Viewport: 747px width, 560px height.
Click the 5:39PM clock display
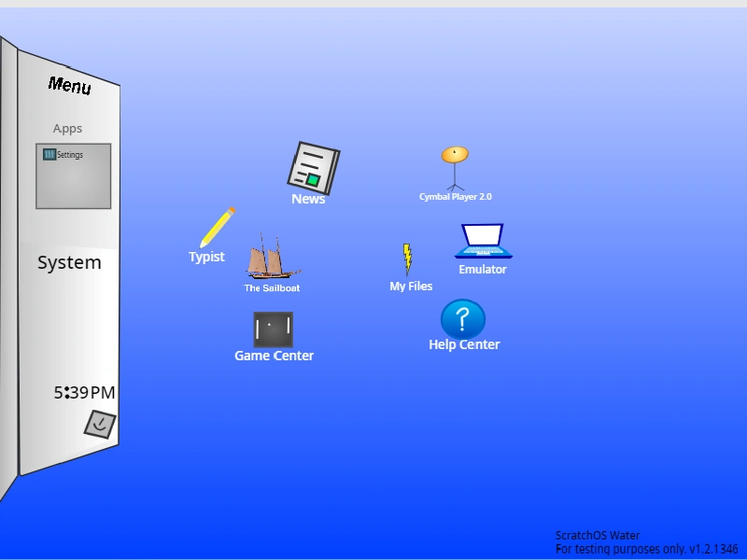[x=84, y=392]
